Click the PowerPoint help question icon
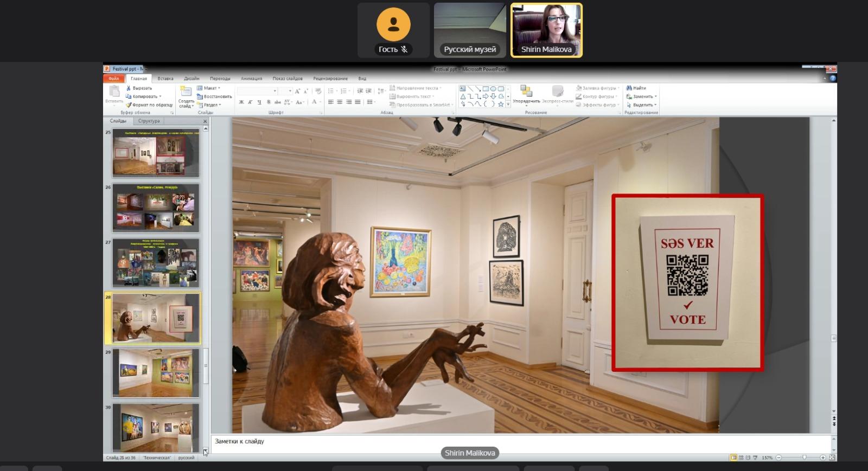Image resolution: width=868 pixels, height=471 pixels. [833, 78]
